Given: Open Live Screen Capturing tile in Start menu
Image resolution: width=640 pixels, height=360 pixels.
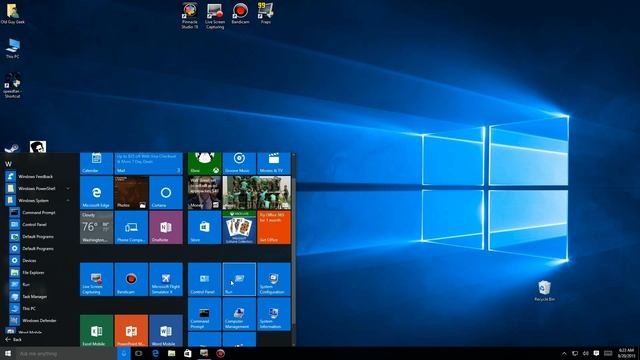Looking at the screenshot, I should pos(96,279).
